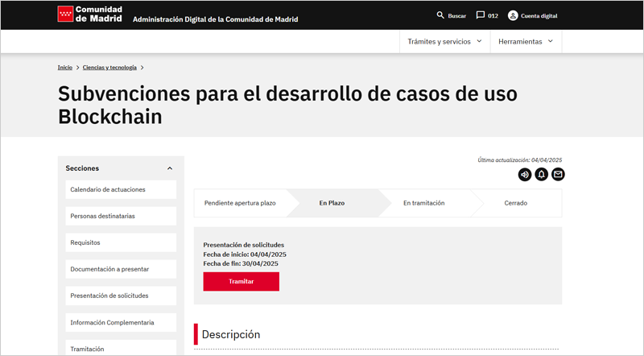644x356 pixels.
Task: Collapse the Secciones panel
Action: coord(170,168)
